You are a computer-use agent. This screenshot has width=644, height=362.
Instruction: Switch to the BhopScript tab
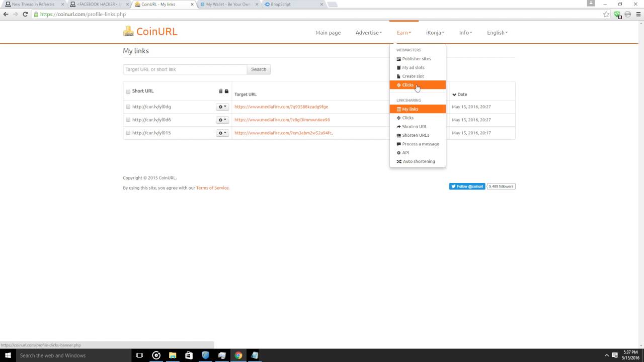293,4
